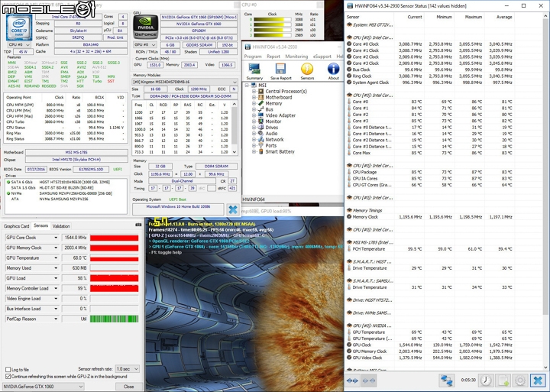Select the Monitor tree icon
Image resolution: width=550 pixels, height=392 pixels.
point(260,121)
